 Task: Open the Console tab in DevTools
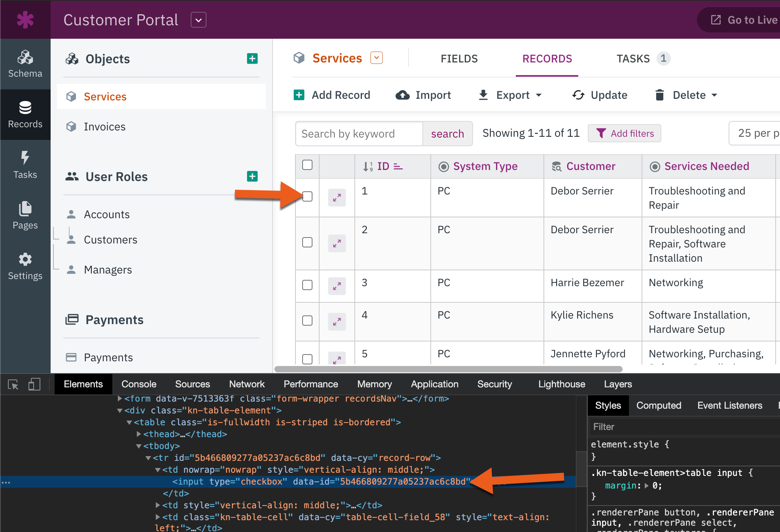point(139,384)
